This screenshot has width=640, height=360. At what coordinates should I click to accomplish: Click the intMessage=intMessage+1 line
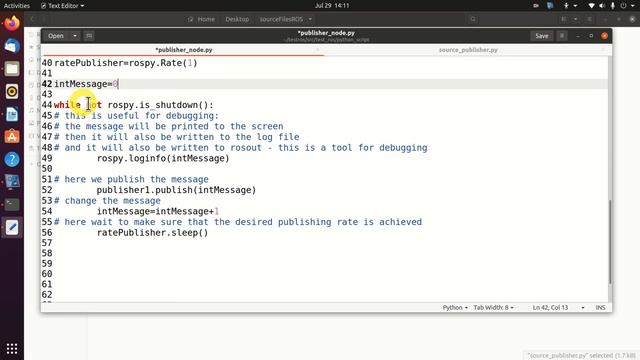click(x=158, y=211)
